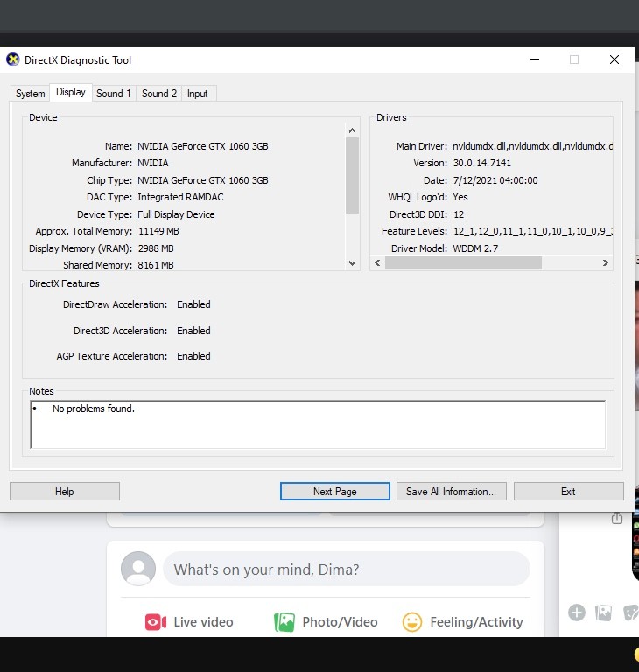Click the Full Display Device value
The image size is (639, 672).
click(176, 214)
